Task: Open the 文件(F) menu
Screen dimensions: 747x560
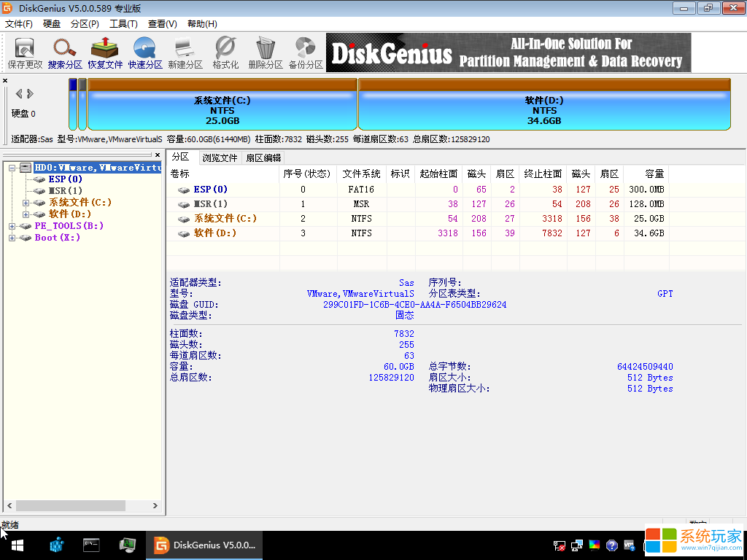Action: tap(19, 24)
